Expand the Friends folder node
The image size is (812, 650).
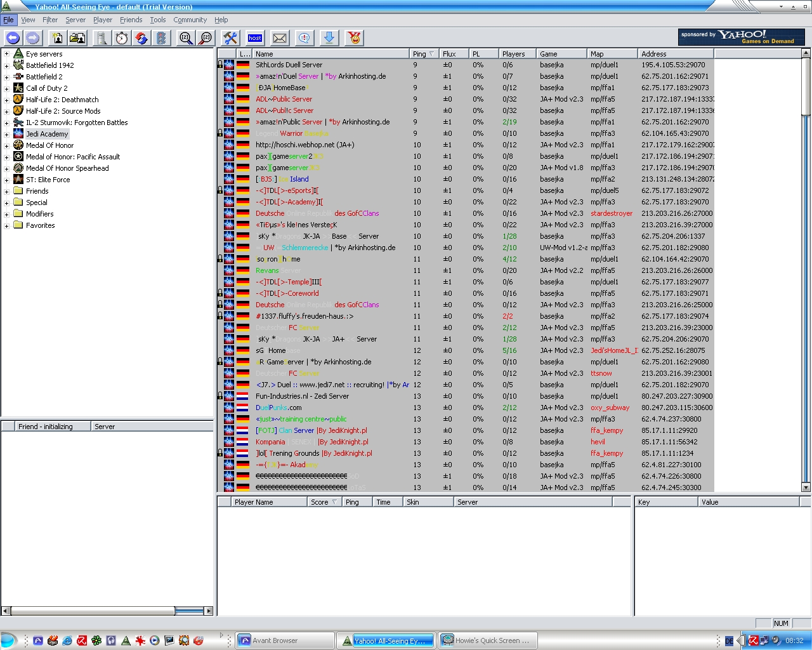pos(6,191)
